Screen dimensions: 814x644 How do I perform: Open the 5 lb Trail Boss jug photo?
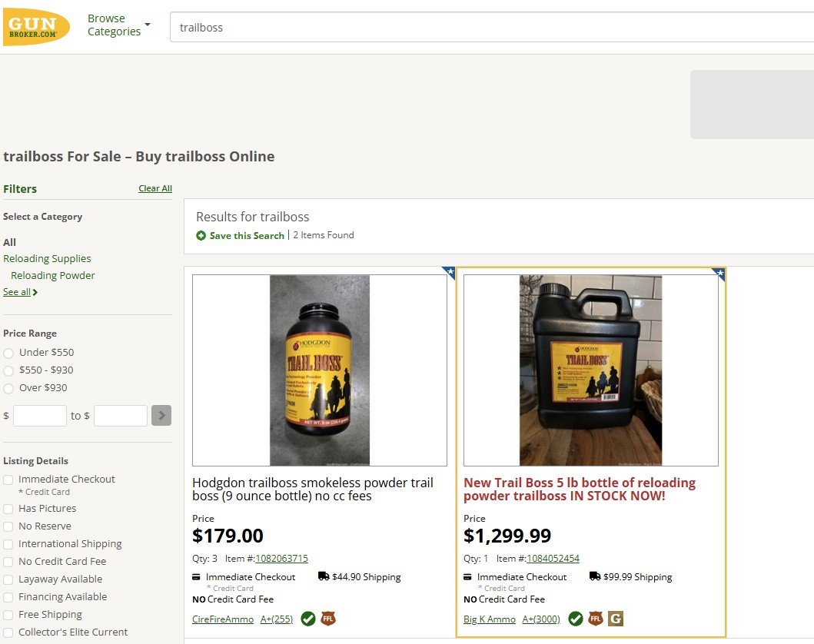click(591, 370)
